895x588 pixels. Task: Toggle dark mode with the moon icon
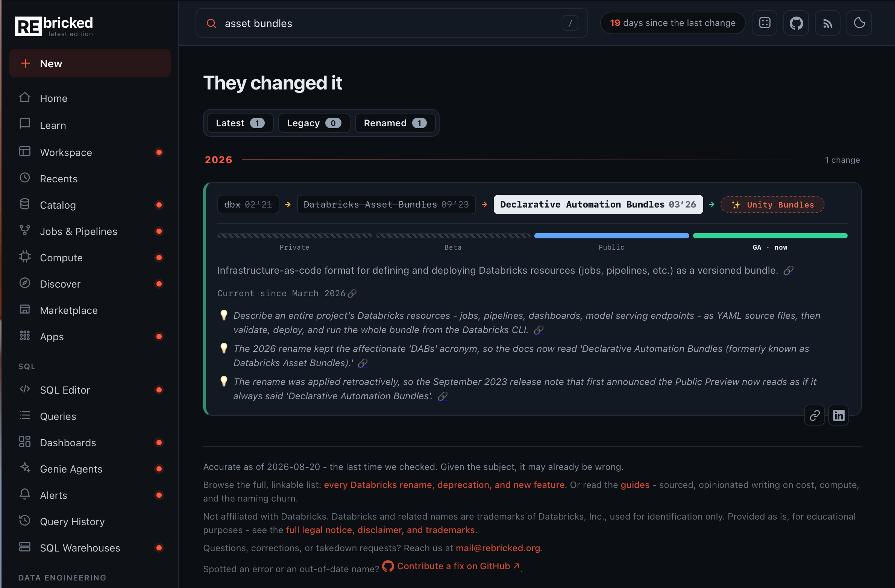coord(859,23)
